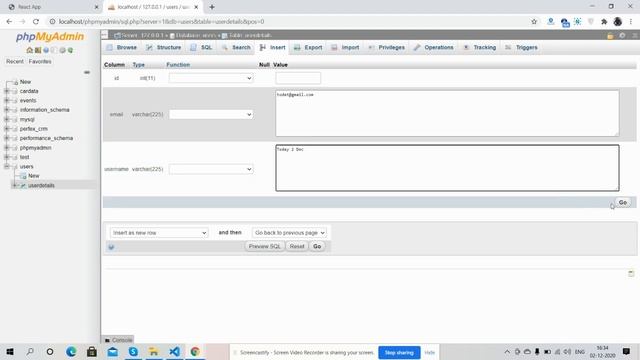Click the Reset button
Screen dimensions: 640x360
point(297,247)
